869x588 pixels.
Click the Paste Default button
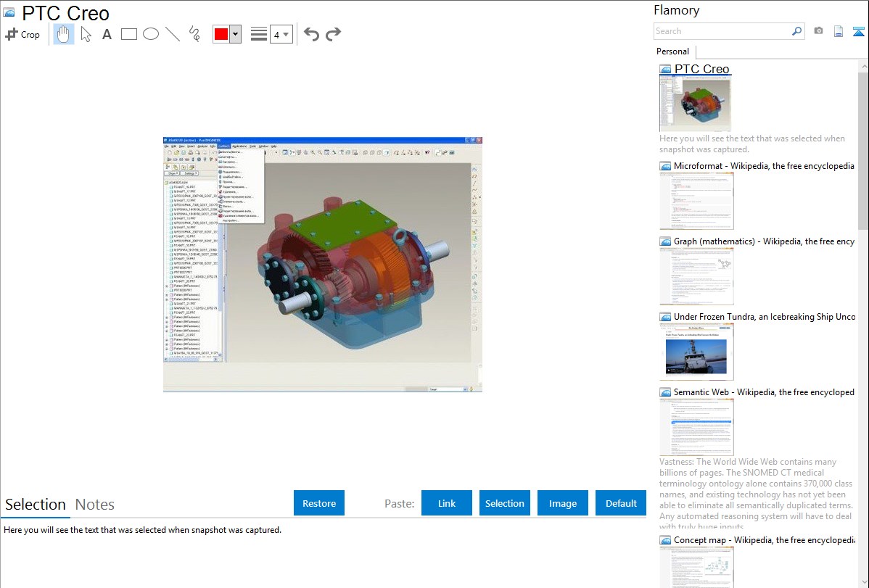621,503
